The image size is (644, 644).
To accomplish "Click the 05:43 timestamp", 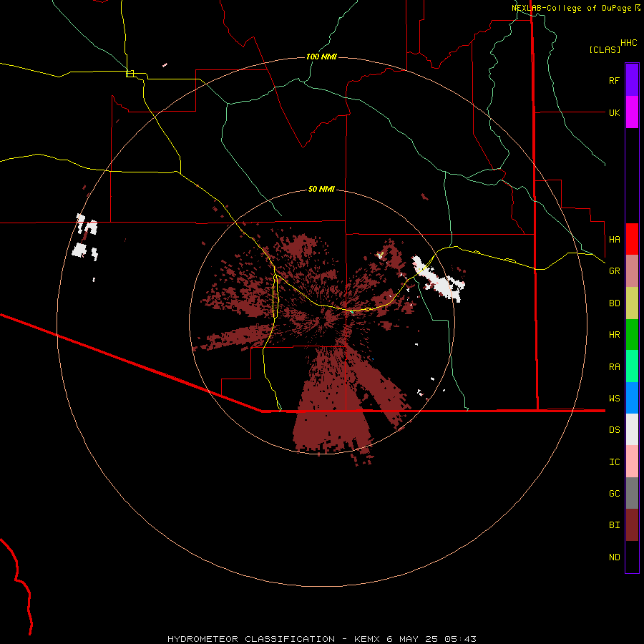I will coord(459,639).
